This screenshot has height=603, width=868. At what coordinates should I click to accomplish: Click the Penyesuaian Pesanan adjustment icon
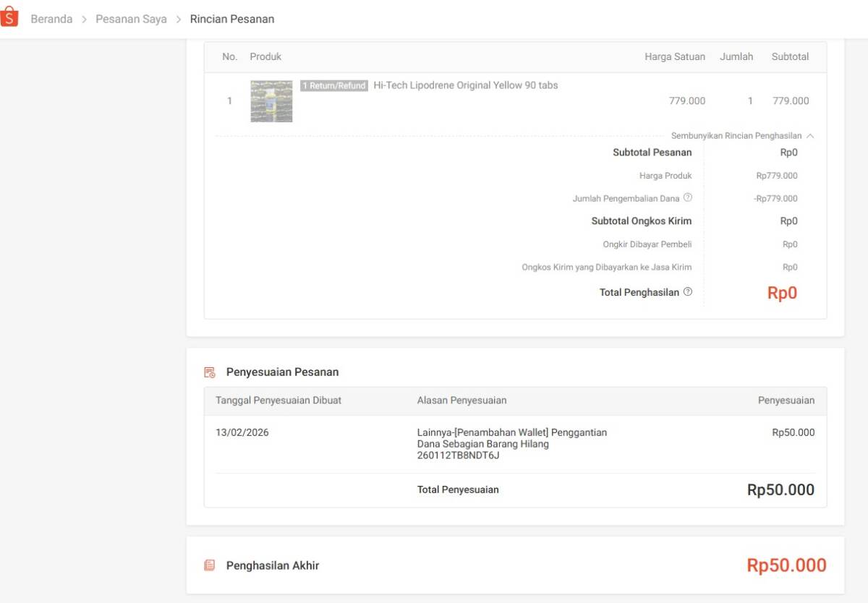[x=209, y=372]
